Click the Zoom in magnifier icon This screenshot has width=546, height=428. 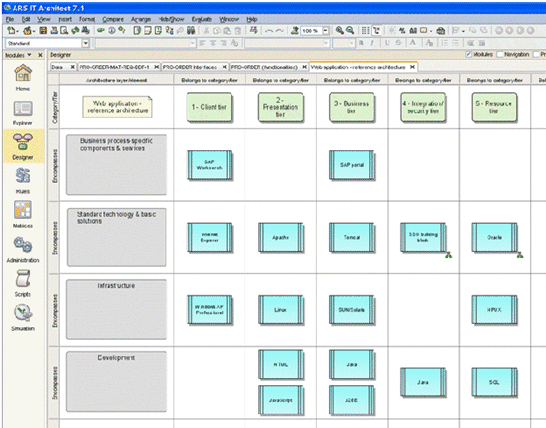tap(340, 31)
